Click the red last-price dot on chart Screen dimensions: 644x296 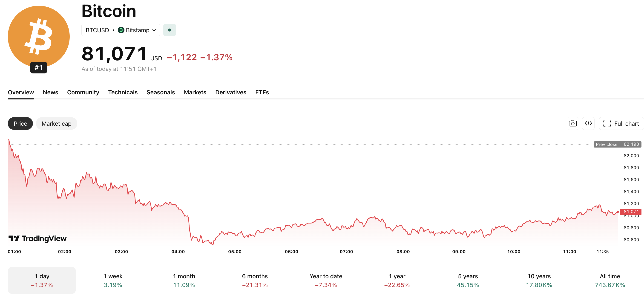pyautogui.click(x=618, y=212)
